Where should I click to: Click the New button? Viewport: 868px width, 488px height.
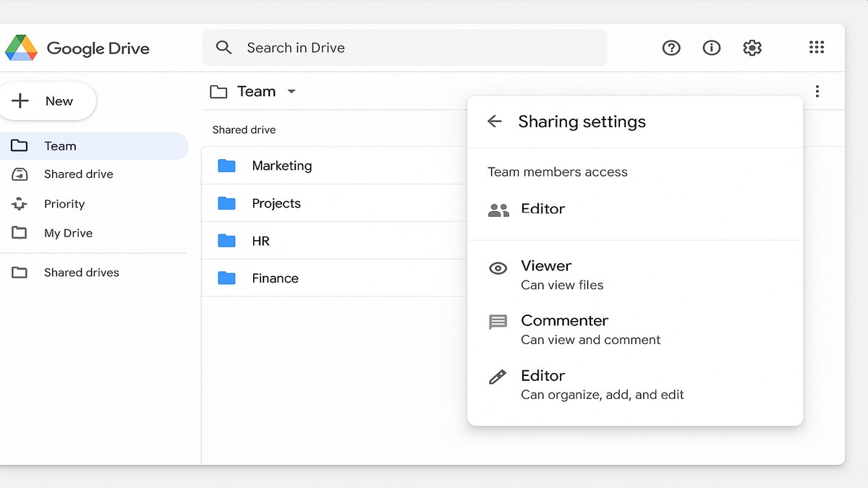pos(48,100)
